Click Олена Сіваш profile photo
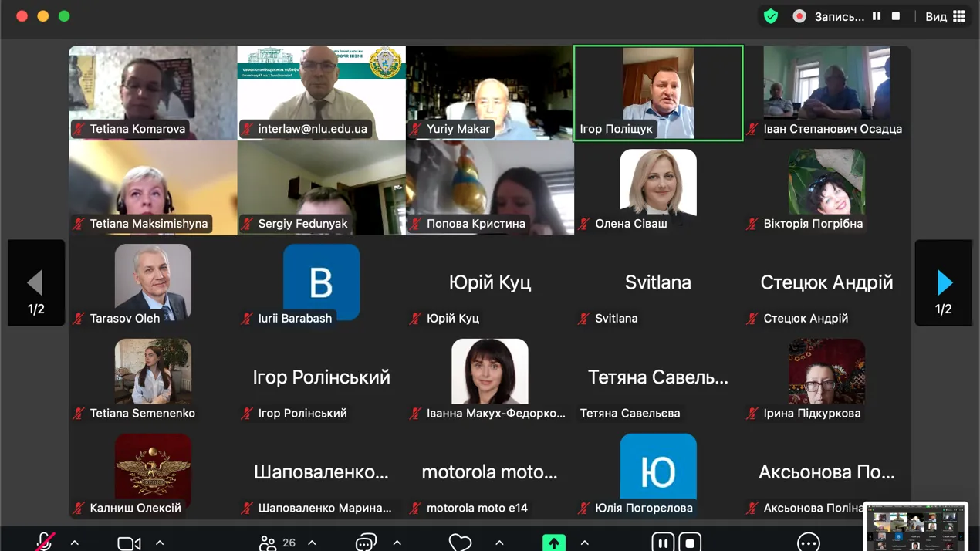 pos(658,182)
